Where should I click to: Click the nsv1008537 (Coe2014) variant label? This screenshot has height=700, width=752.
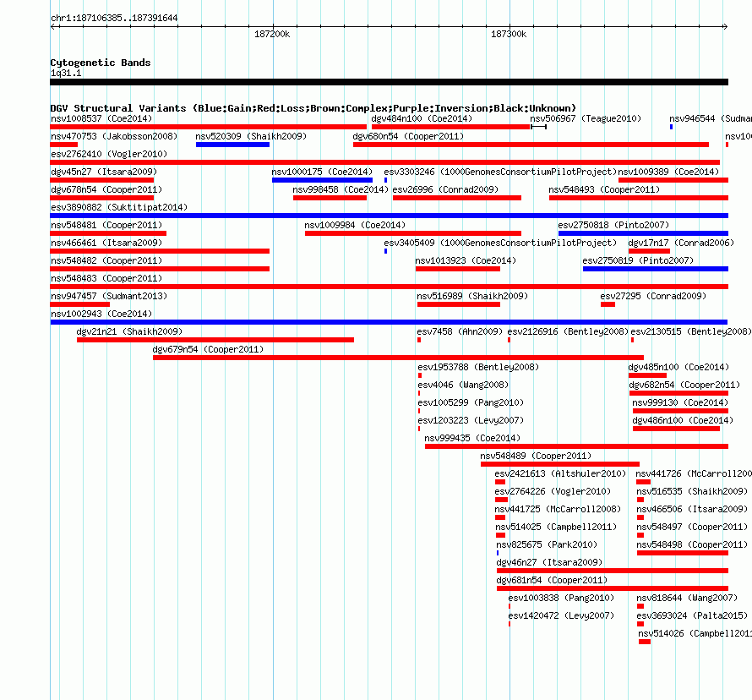[x=101, y=118]
